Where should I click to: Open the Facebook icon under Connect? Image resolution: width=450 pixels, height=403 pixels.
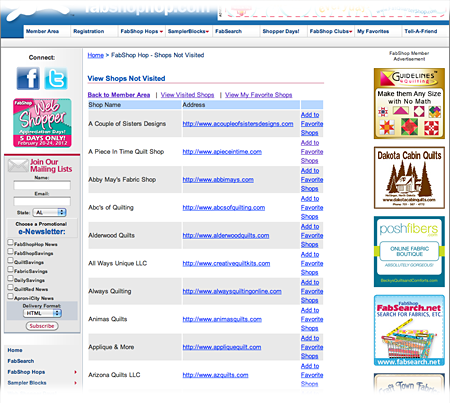pos(28,78)
